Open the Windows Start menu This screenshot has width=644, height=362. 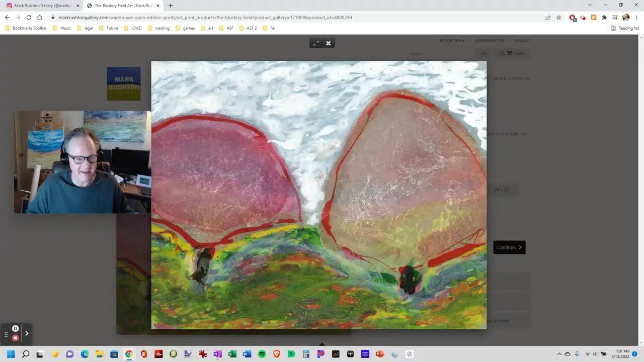click(11, 354)
